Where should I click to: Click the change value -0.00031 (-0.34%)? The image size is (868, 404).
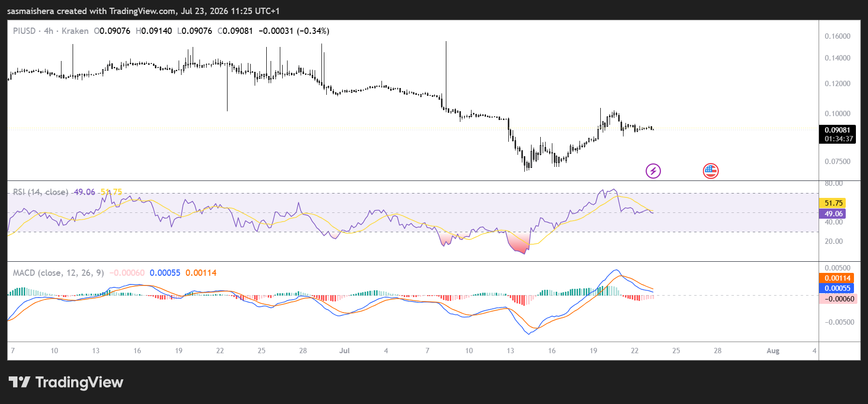tap(294, 31)
